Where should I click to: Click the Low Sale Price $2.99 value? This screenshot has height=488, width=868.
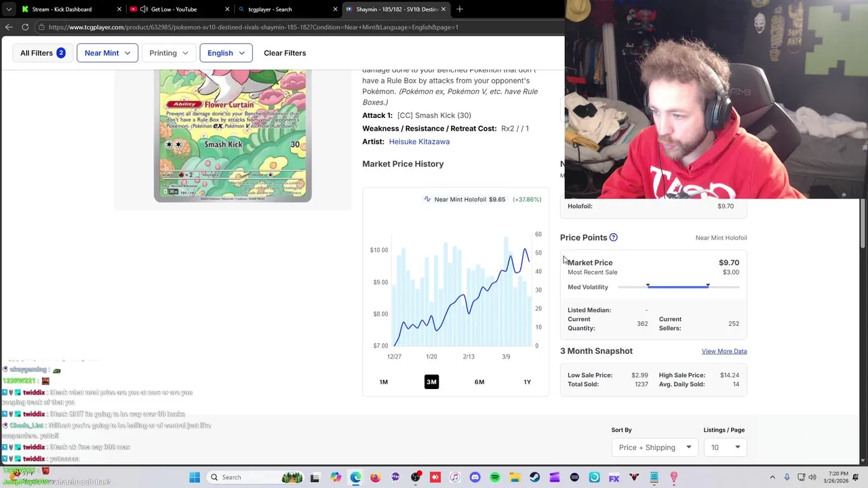click(639, 375)
